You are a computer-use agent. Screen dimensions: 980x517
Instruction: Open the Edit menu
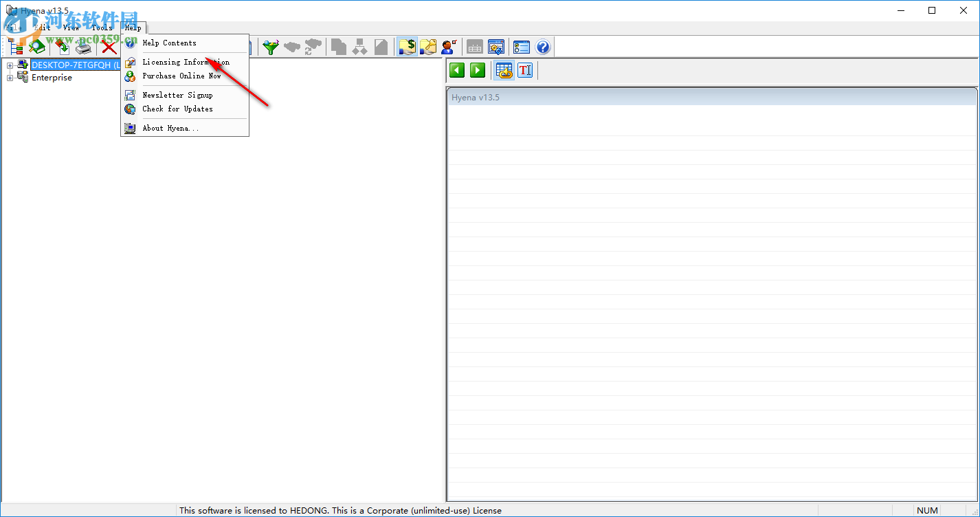[43, 27]
